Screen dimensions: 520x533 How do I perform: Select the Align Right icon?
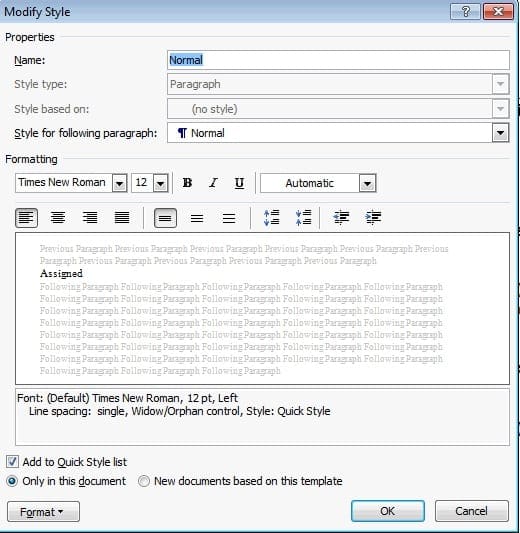90,218
